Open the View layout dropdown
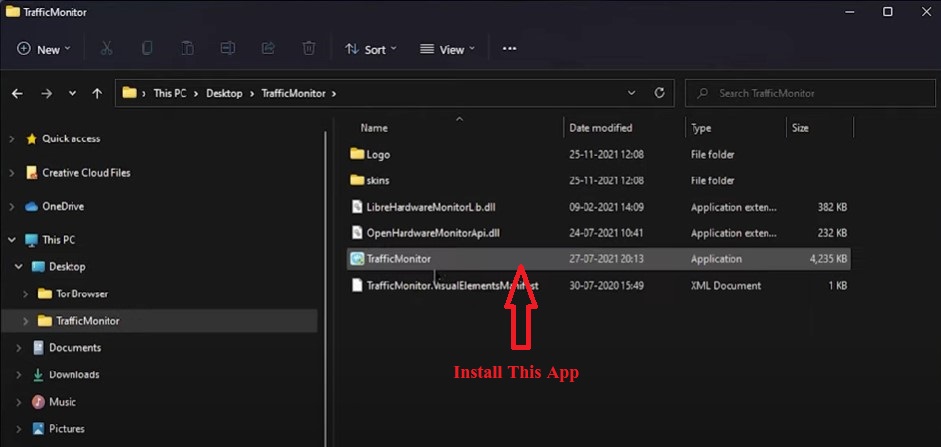The image size is (941, 447). (447, 49)
